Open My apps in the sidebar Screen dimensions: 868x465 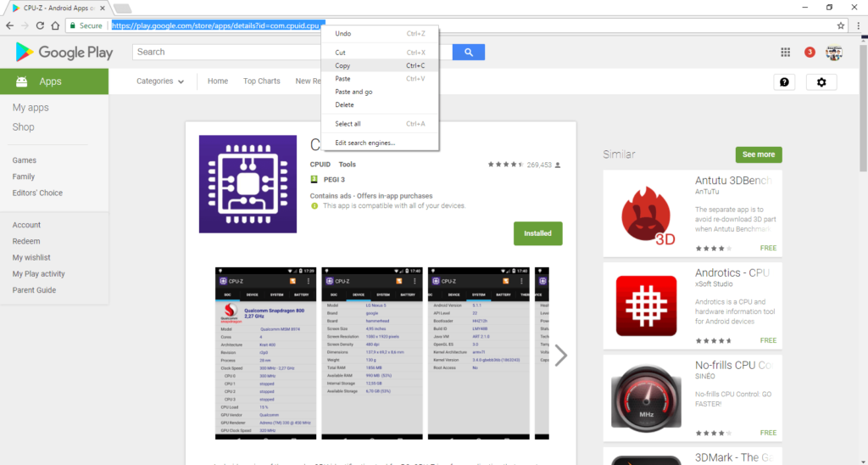click(x=31, y=108)
